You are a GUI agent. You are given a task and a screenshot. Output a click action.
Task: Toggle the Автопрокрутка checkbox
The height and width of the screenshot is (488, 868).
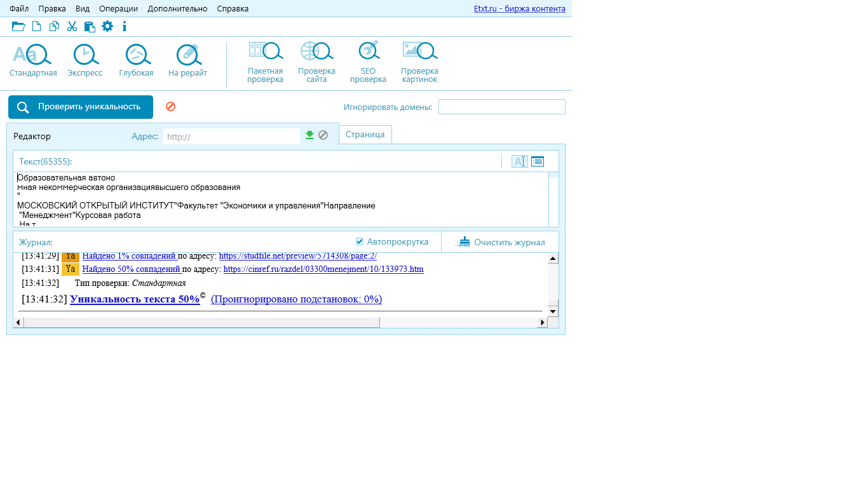pyautogui.click(x=360, y=241)
